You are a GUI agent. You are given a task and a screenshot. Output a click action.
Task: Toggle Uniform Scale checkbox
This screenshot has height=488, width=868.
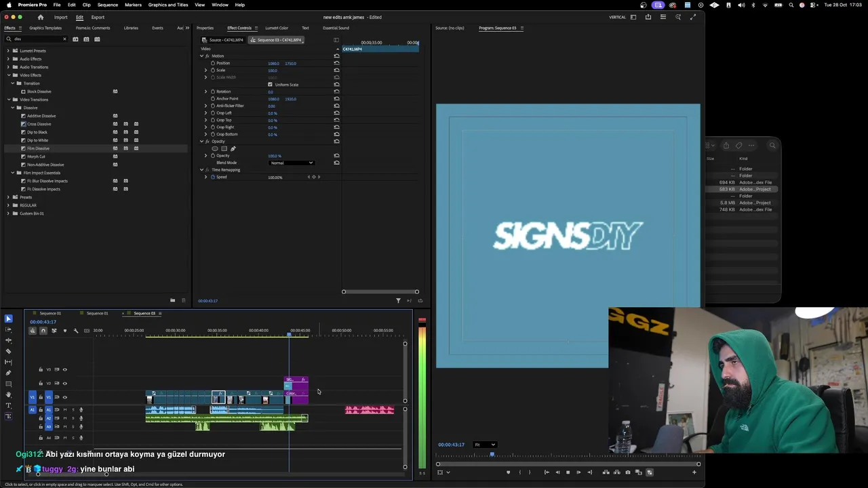point(270,84)
